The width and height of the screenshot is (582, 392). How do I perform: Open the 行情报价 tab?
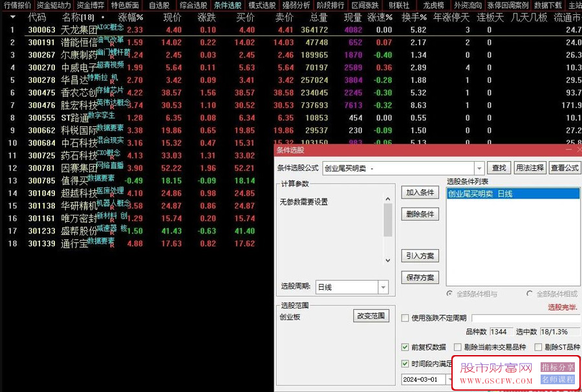click(x=17, y=5)
